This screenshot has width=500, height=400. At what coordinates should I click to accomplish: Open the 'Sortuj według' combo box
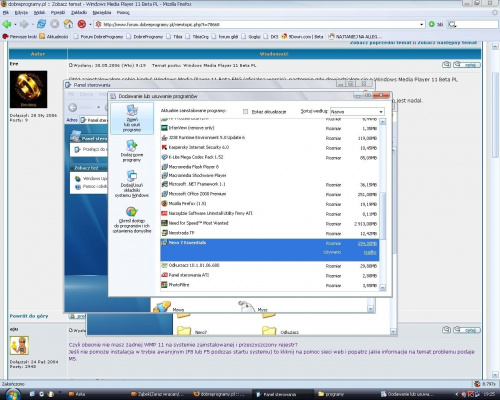tap(357, 112)
